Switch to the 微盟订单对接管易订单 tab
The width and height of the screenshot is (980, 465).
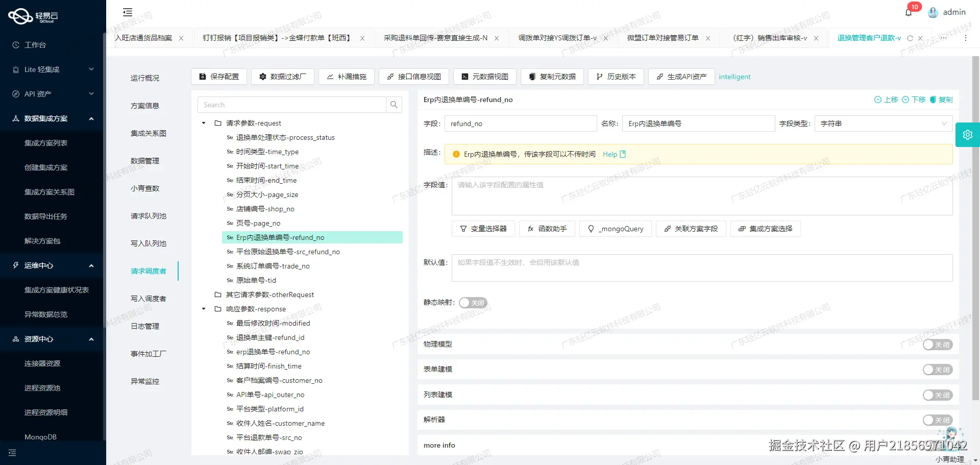point(662,38)
